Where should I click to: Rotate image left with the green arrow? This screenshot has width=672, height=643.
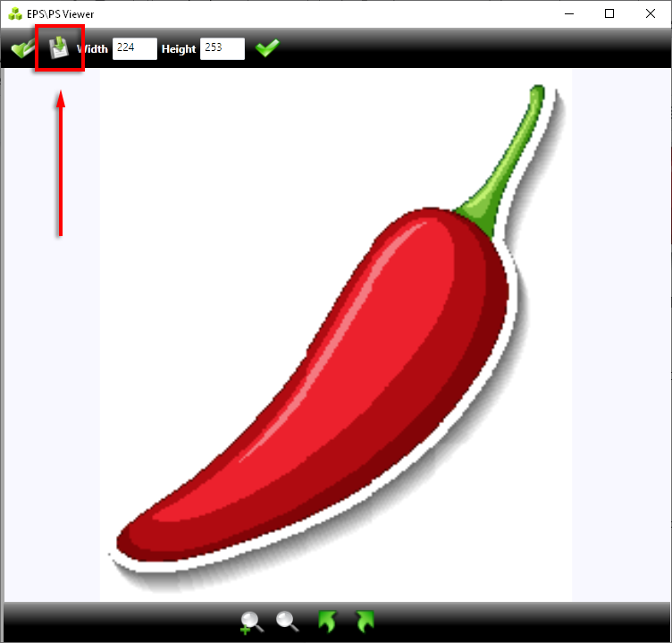[327, 622]
